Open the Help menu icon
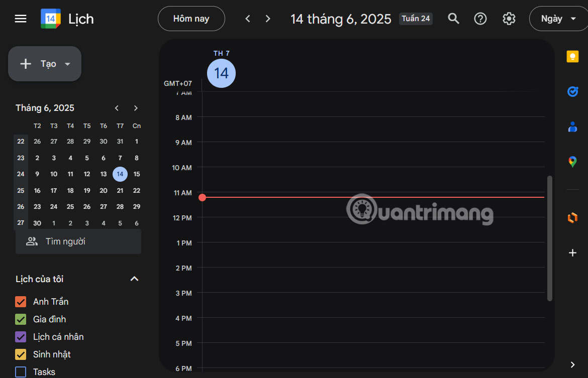The width and height of the screenshot is (588, 378). click(480, 18)
